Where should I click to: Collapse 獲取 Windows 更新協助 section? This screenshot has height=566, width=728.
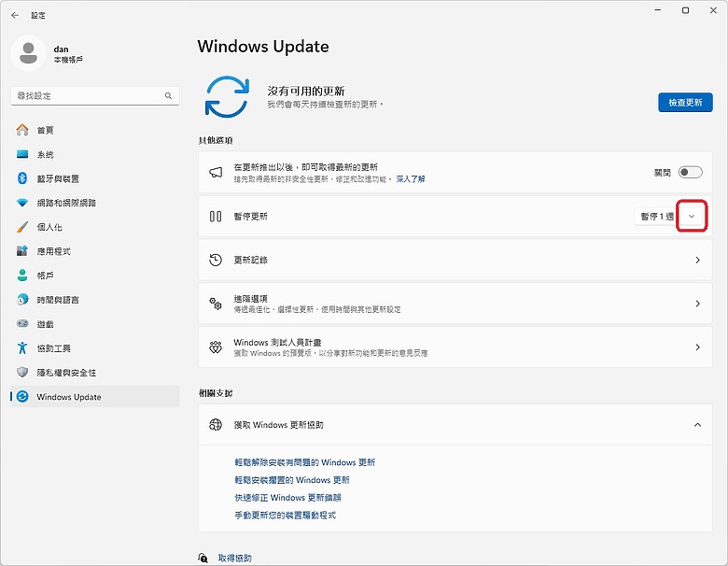[697, 425]
